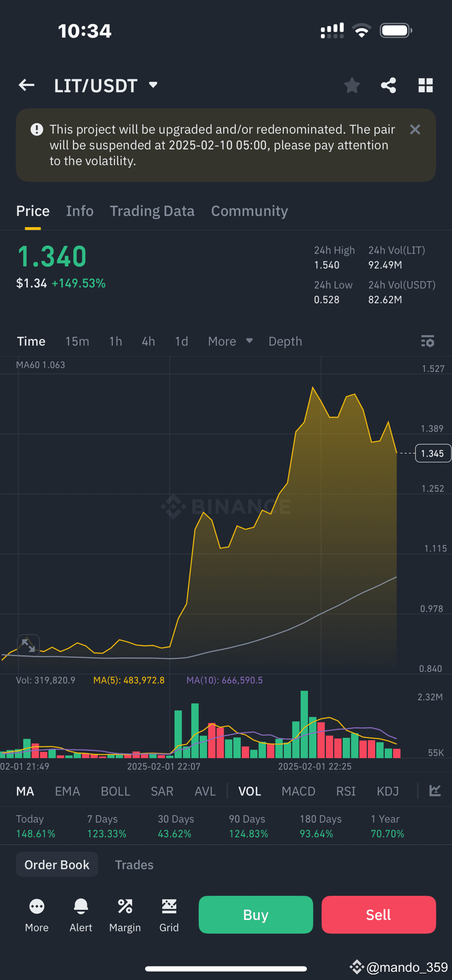Open Margin trading icon

tap(125, 916)
